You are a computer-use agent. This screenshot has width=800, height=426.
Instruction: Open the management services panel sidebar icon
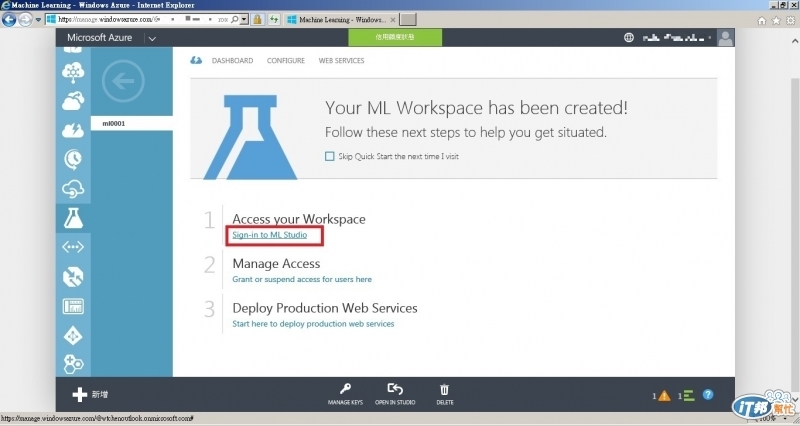click(73, 306)
